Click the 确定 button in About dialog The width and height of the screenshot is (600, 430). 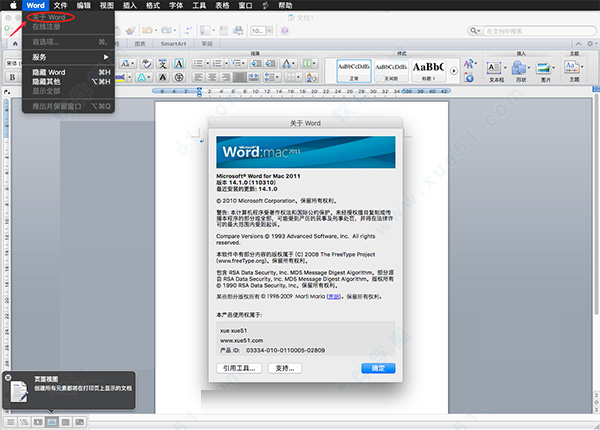[378, 368]
